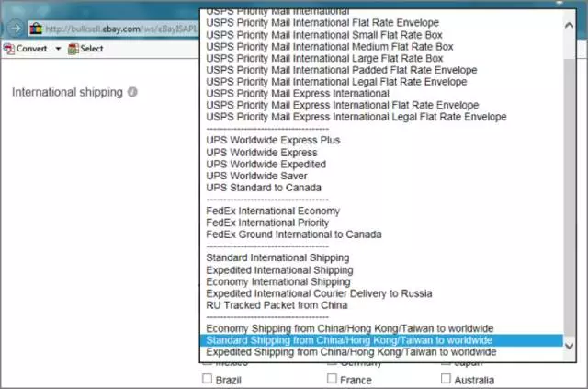Choose Economy Shipping from China/Hong Kong/Taiwan to worldwide

pyautogui.click(x=349, y=328)
